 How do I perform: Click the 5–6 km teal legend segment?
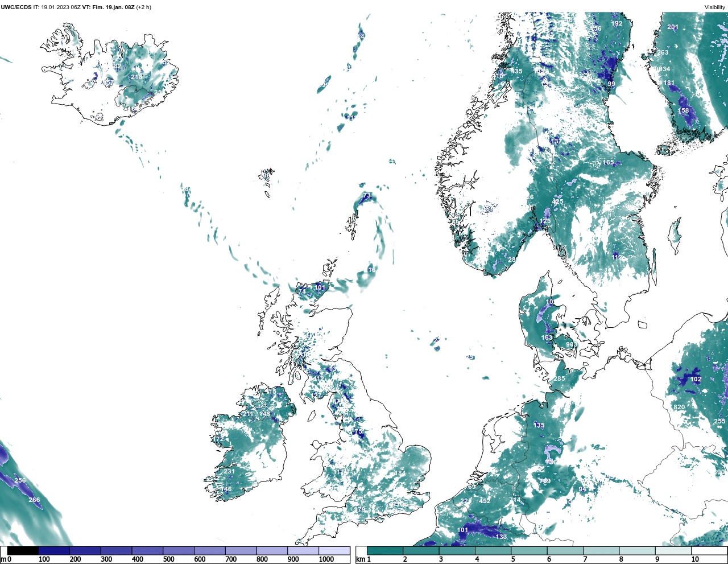529,551
